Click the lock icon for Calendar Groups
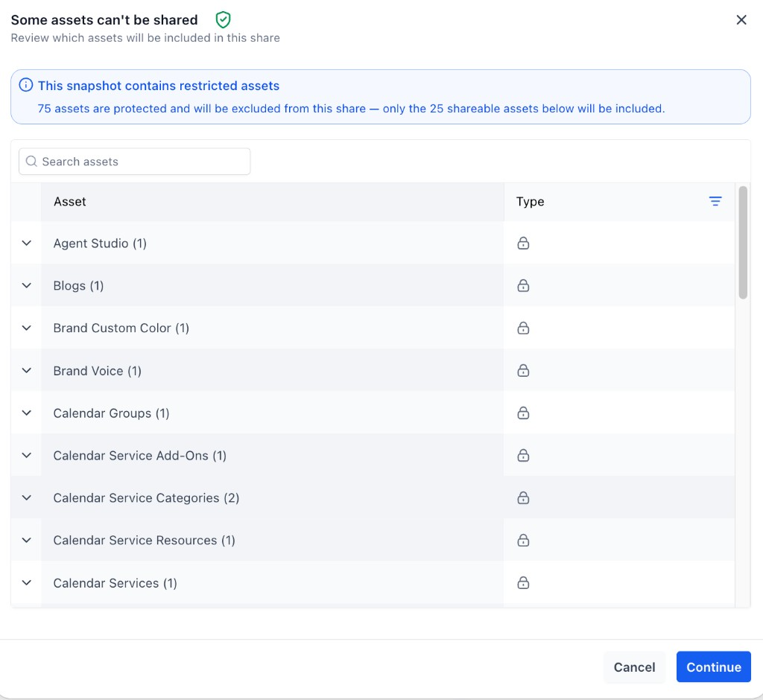This screenshot has width=763, height=700. point(523,413)
